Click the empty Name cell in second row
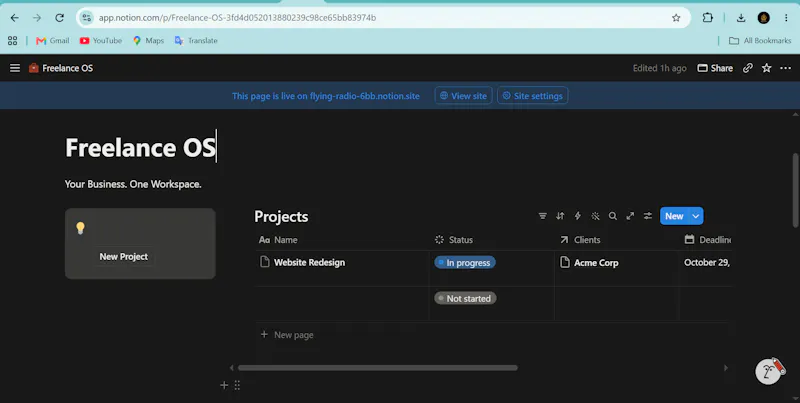Screen dimensions: 800x403 click(x=342, y=304)
